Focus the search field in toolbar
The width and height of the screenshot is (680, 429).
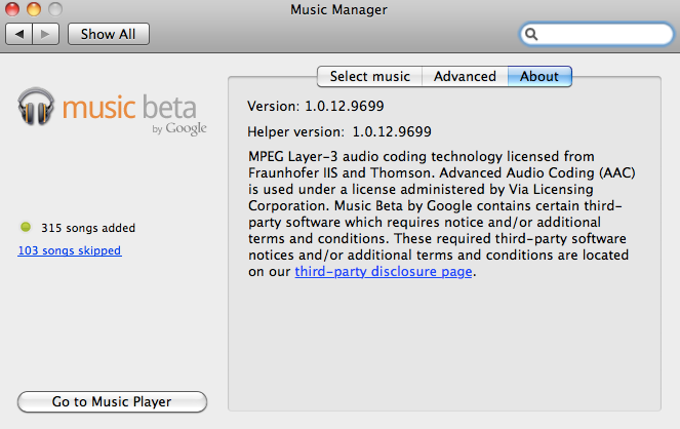click(597, 34)
